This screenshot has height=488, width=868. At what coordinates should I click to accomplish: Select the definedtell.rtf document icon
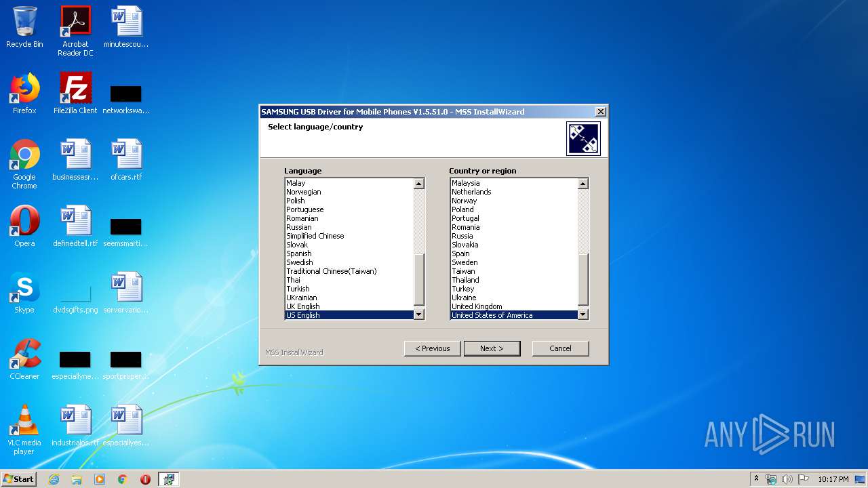pyautogui.click(x=75, y=226)
